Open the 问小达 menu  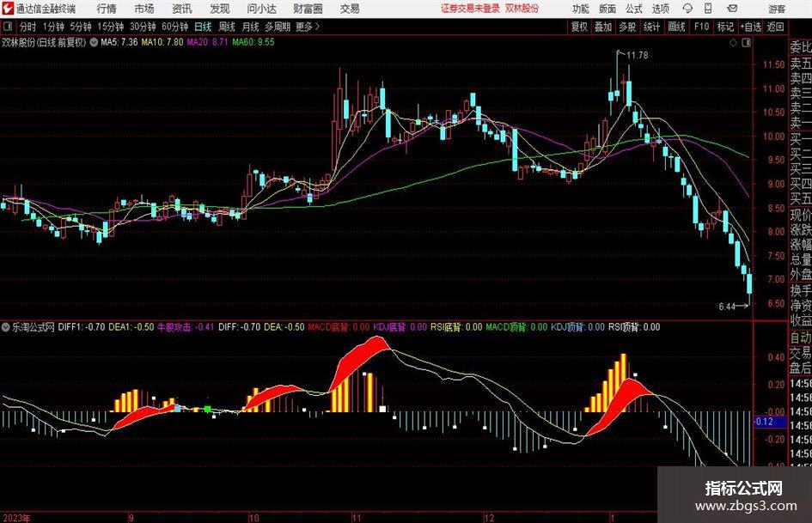pos(261,9)
